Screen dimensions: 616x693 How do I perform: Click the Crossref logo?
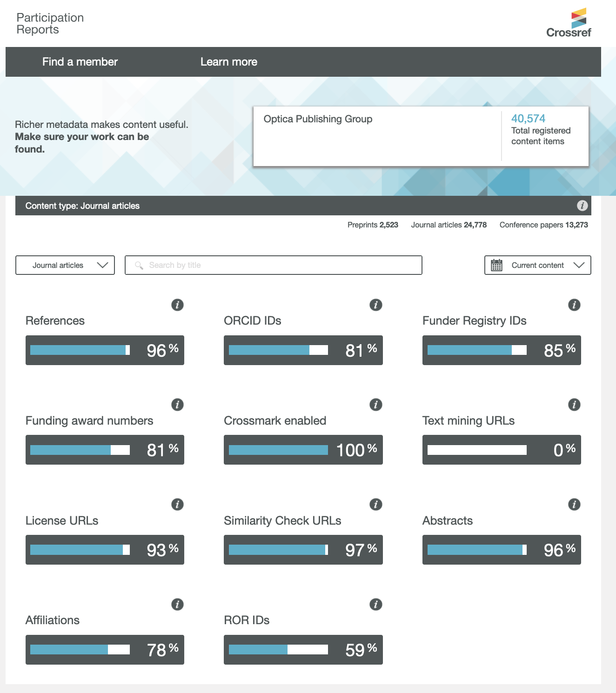click(569, 23)
